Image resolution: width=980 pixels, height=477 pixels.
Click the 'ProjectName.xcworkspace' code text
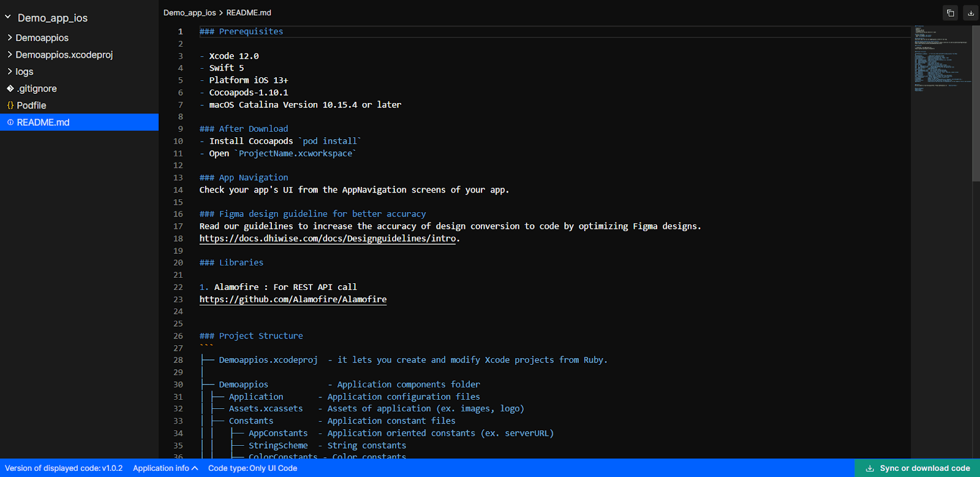coord(295,153)
